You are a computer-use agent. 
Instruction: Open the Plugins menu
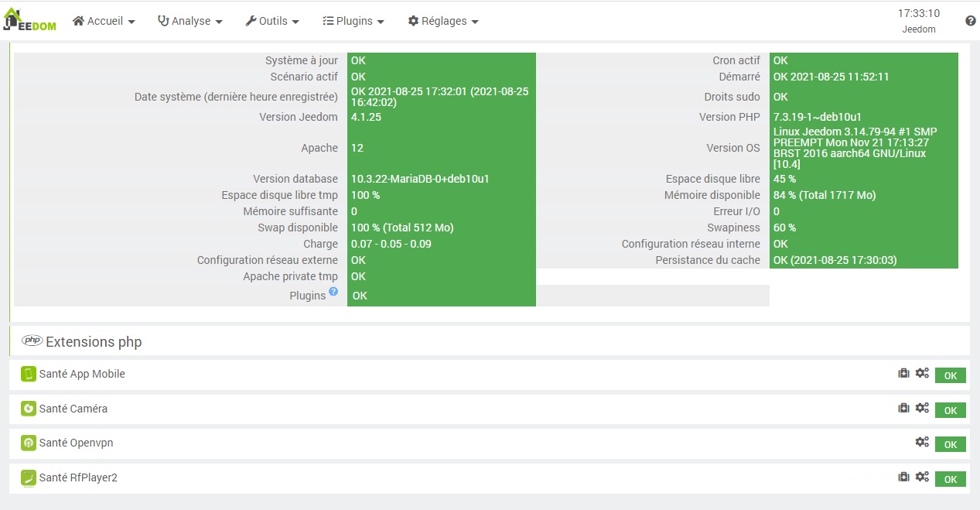(353, 21)
